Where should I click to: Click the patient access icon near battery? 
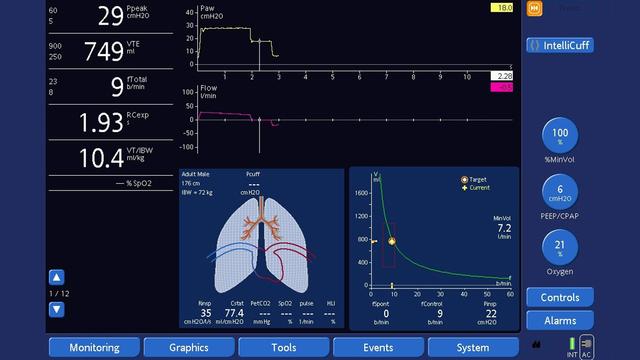(x=536, y=345)
